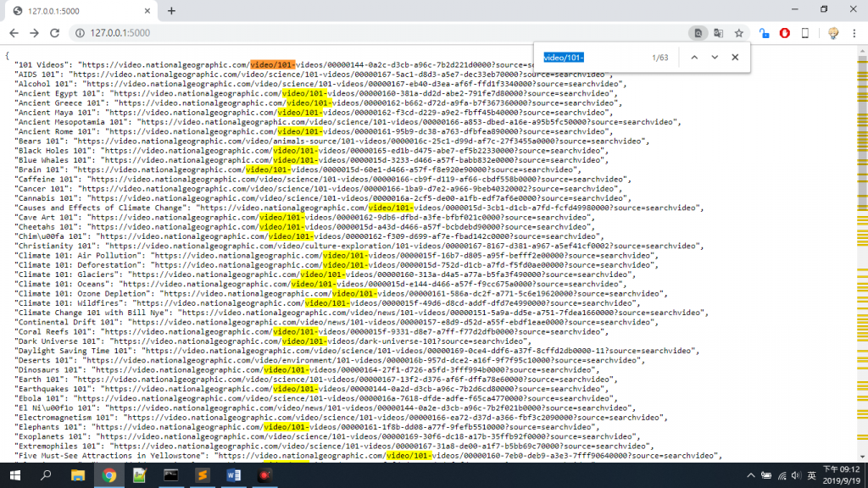This screenshot has height=488, width=868.
Task: Open File Explorer from taskbar
Action: [77, 475]
